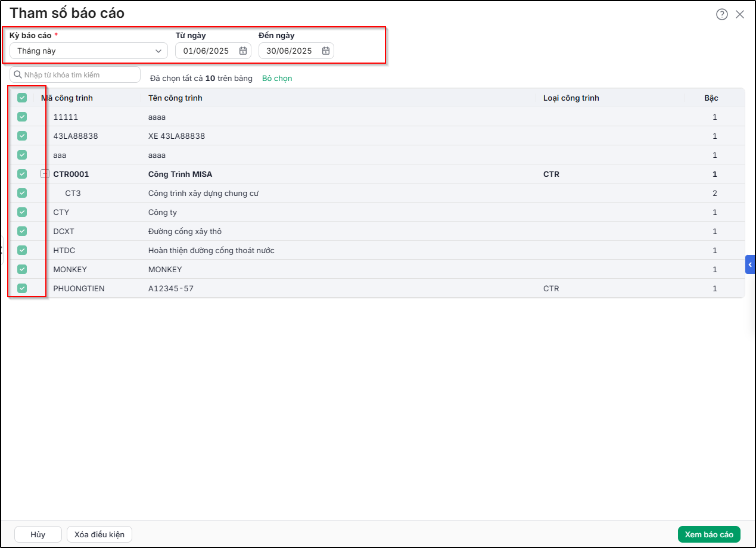Uncheck the PHUONGTIEN row checkbox

22,288
